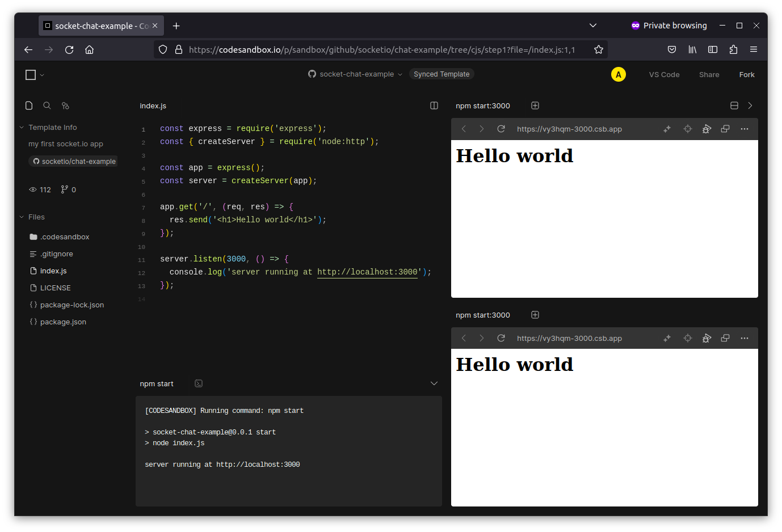Collapse the Template Info section
This screenshot has height=532, width=782.
(x=22, y=127)
